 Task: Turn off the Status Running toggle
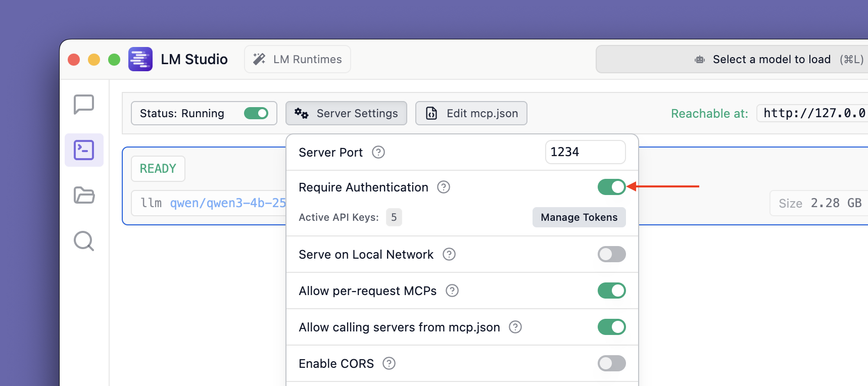pos(256,113)
